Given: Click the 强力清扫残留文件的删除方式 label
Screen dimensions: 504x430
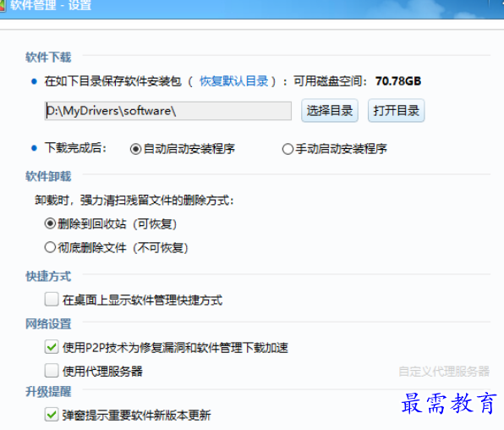Looking at the screenshot, I should pyautogui.click(x=134, y=201).
